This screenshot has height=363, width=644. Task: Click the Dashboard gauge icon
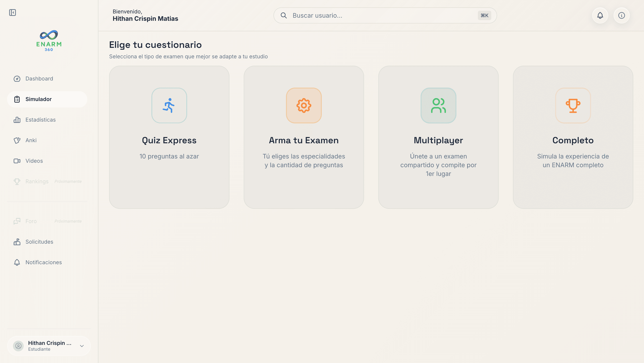(x=17, y=79)
